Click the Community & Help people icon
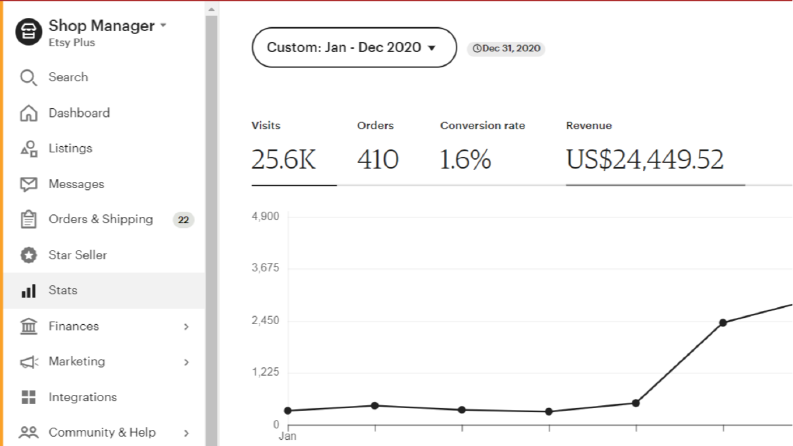793x446 pixels. click(x=28, y=432)
